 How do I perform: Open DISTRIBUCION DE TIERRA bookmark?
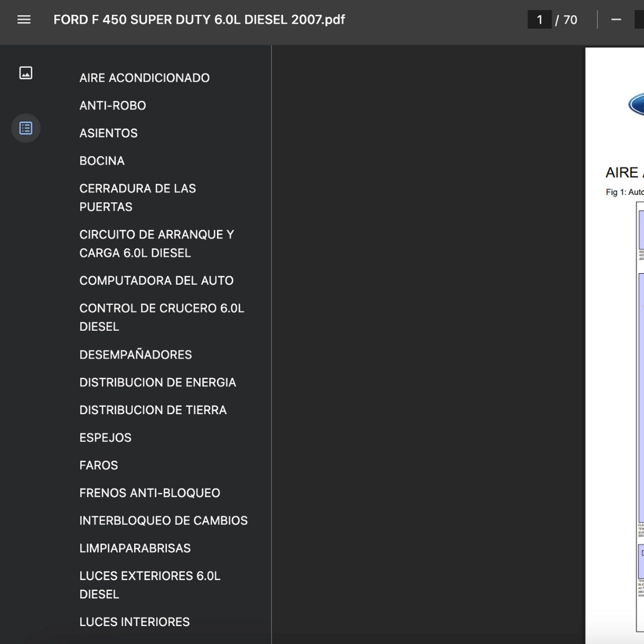[x=153, y=410]
